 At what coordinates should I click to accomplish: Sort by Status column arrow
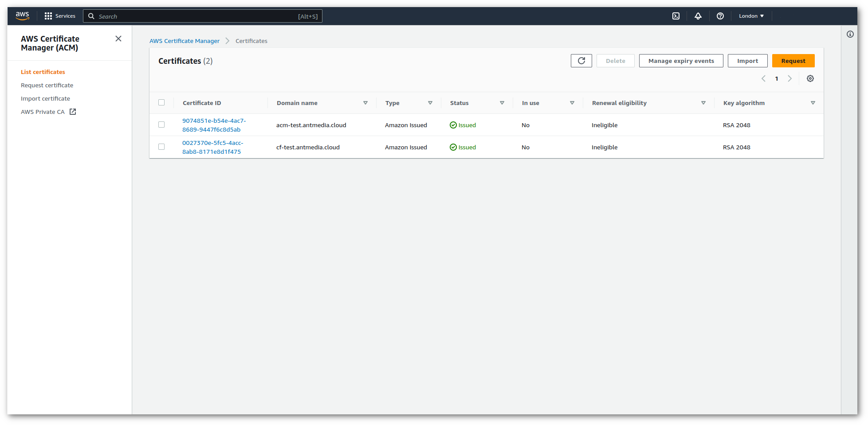pos(502,103)
